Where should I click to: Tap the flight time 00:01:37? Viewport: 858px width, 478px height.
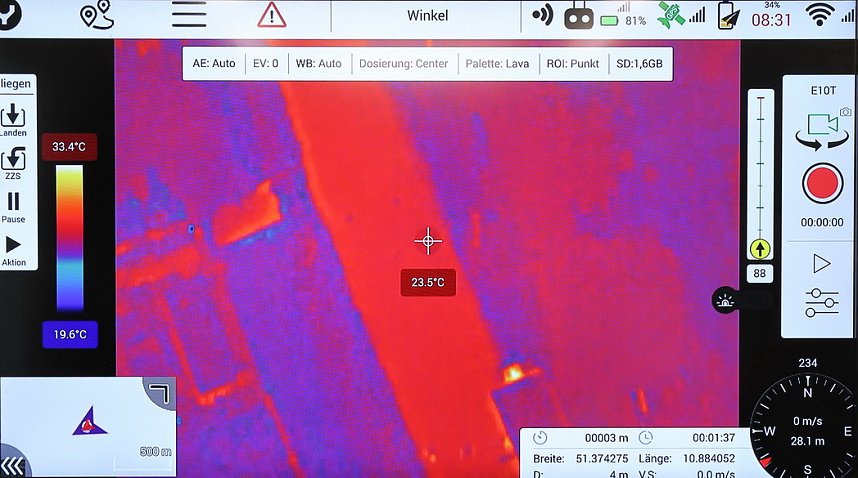point(714,438)
